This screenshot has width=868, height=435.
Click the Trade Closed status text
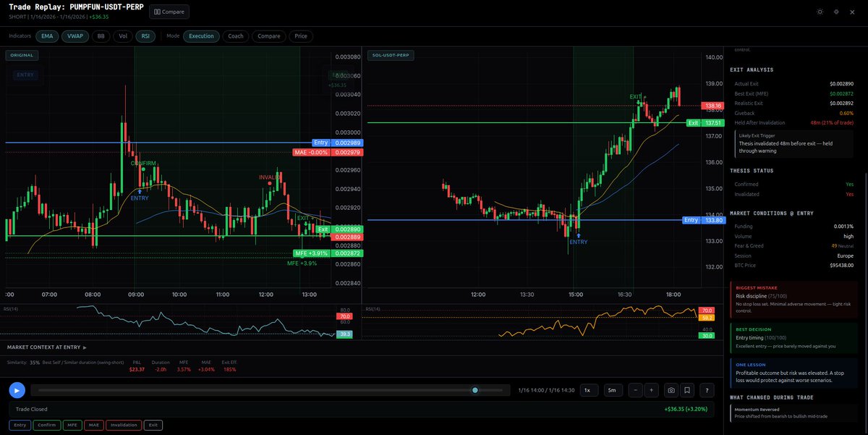pos(31,409)
